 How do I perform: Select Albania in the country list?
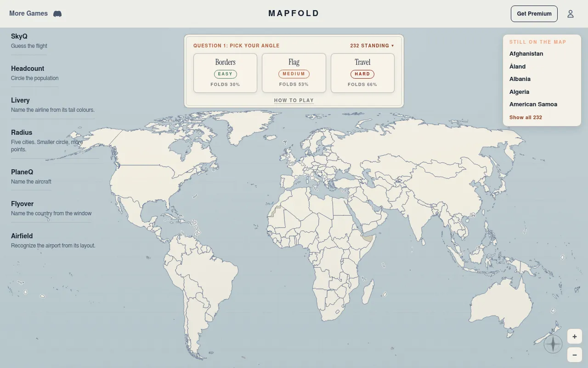coord(520,79)
